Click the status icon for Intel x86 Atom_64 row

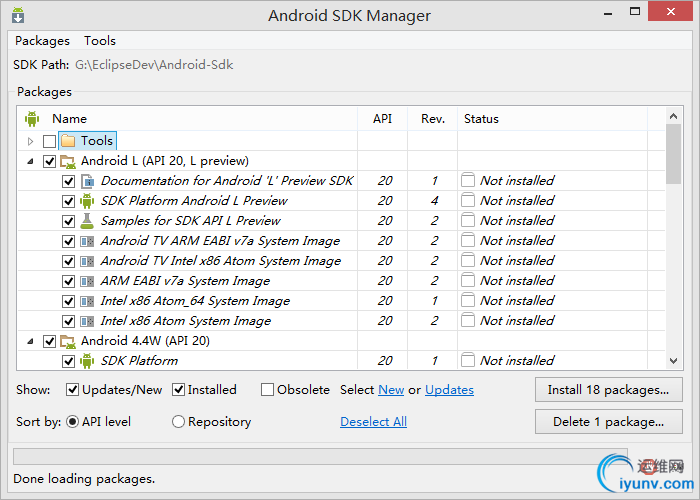(x=468, y=300)
